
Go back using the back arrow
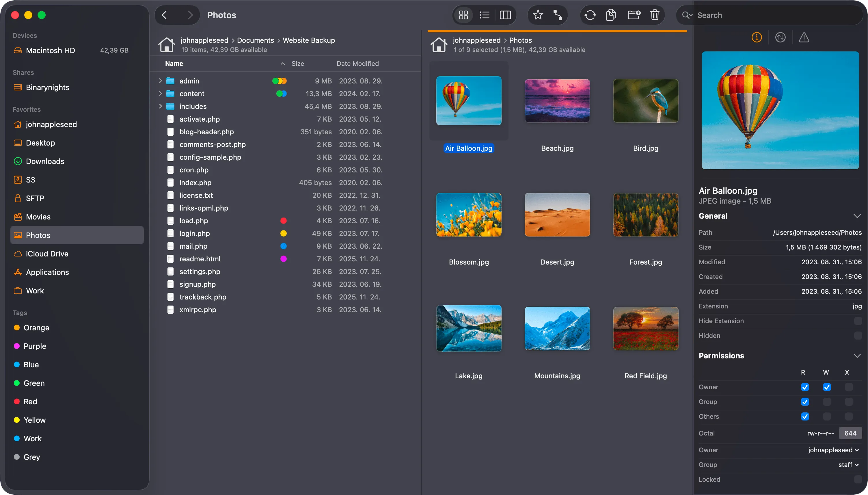coord(165,15)
